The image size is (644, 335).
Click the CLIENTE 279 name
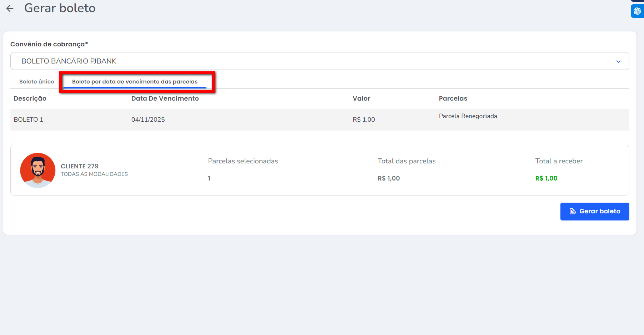[x=80, y=166]
